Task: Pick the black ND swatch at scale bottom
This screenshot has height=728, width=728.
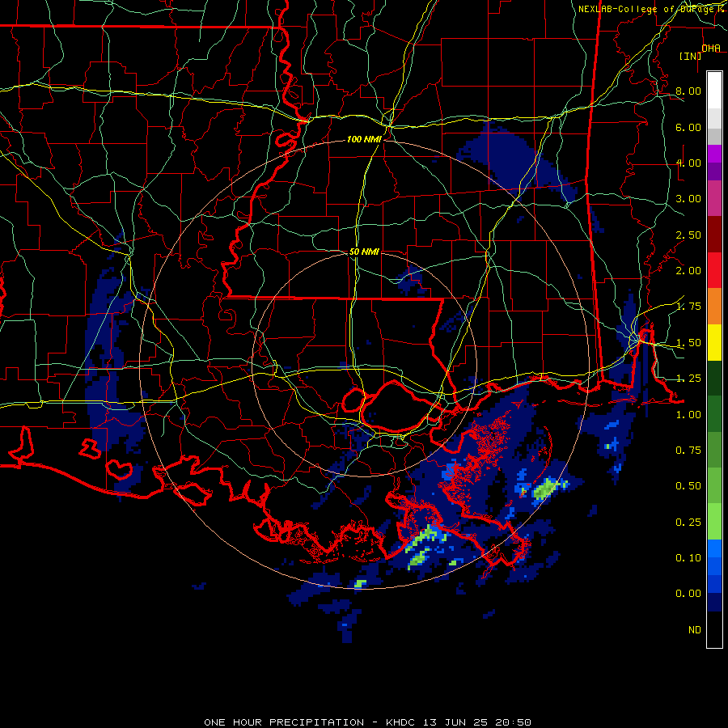Action: 714,629
